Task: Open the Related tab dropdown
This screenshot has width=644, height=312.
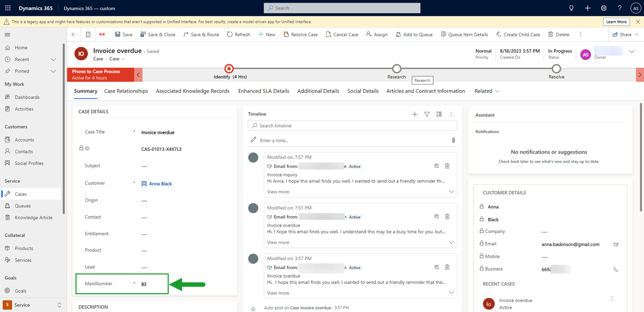Action: (x=487, y=91)
